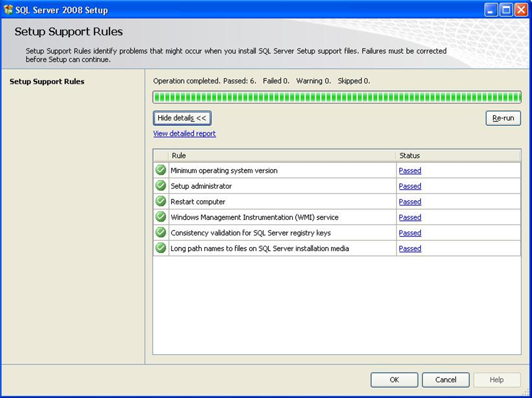Open the View detailed report link

[x=184, y=134]
